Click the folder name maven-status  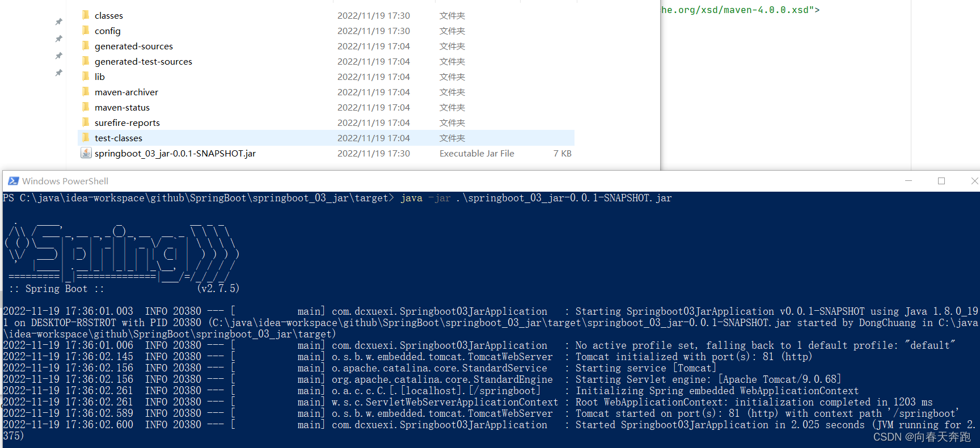pos(122,107)
